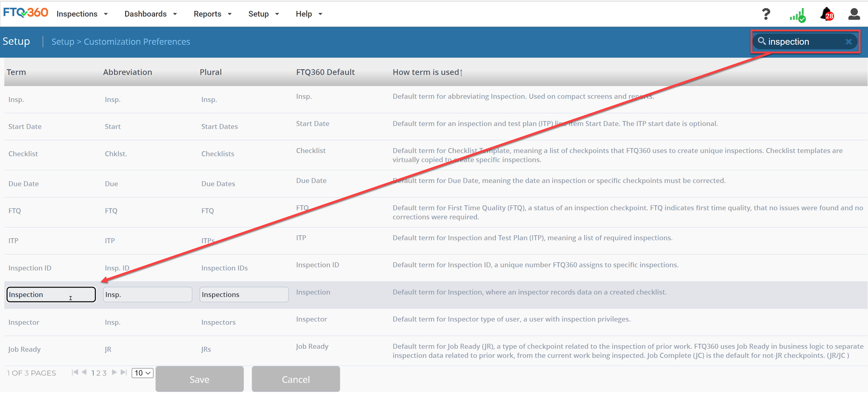Expand the Setup dropdown arrow

click(x=277, y=14)
